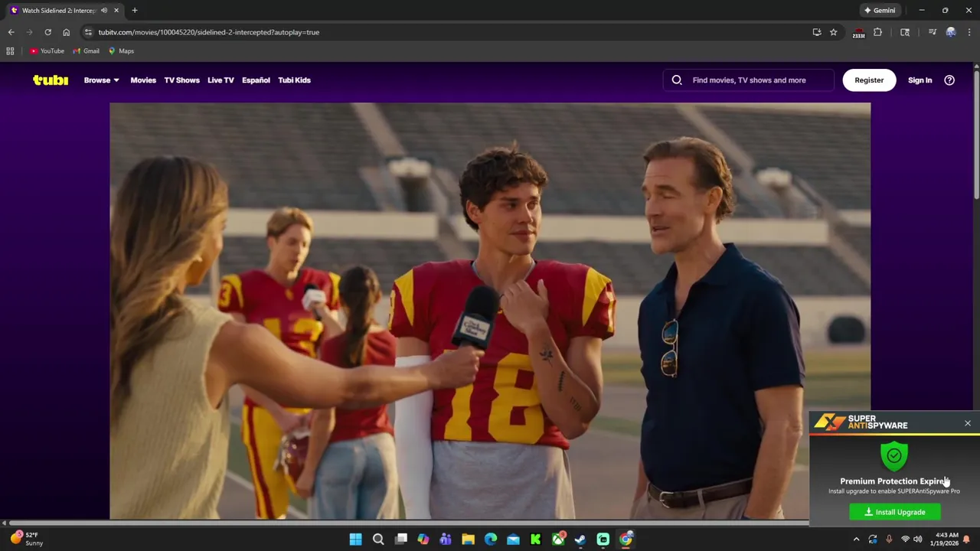Open Task View on the taskbar
The width and height of the screenshot is (980, 551).
401,540
